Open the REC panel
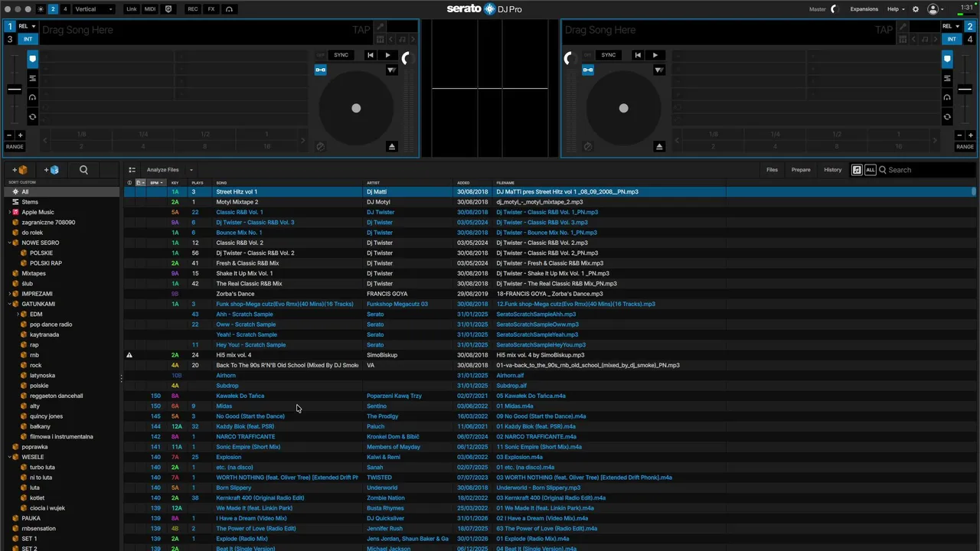The height and width of the screenshot is (551, 980). tap(193, 9)
